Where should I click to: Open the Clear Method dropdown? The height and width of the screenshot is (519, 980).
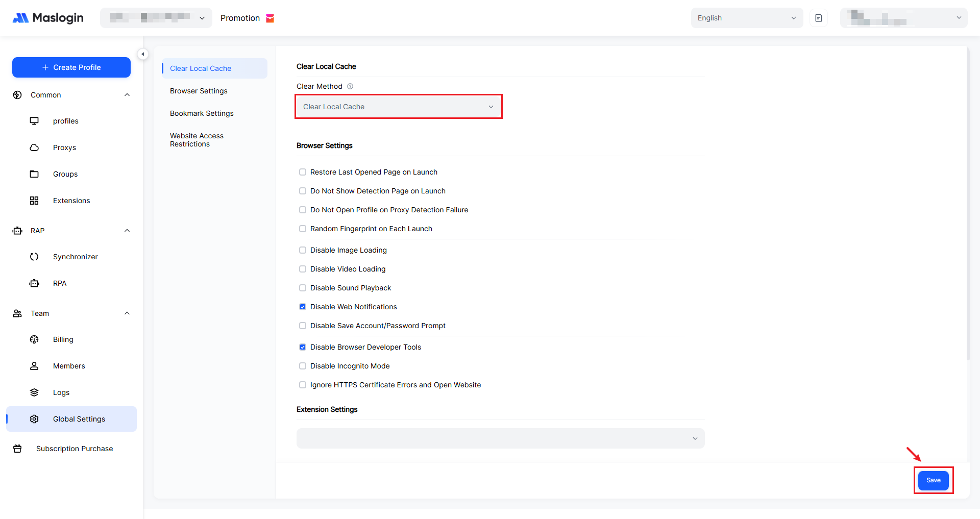(x=398, y=107)
